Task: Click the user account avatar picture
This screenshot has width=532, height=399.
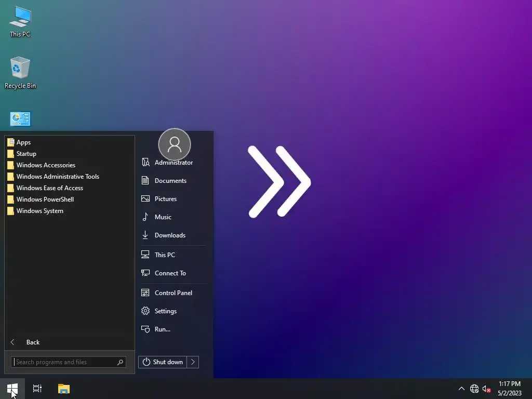Action: coord(175,144)
